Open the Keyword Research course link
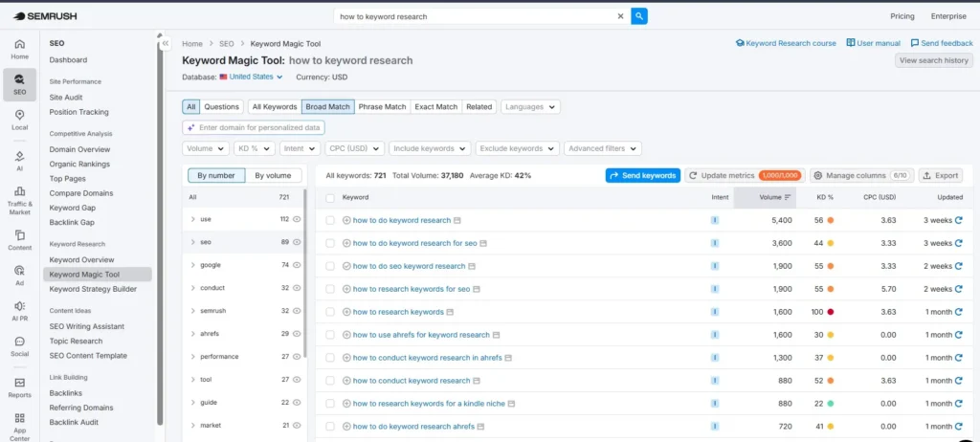The image size is (980, 442). 786,44
